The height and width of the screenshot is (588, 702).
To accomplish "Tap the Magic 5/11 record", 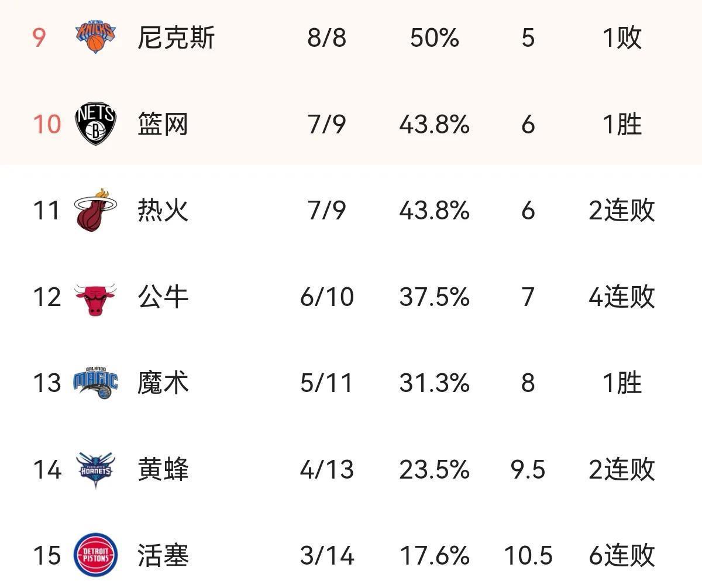I will click(x=326, y=383).
